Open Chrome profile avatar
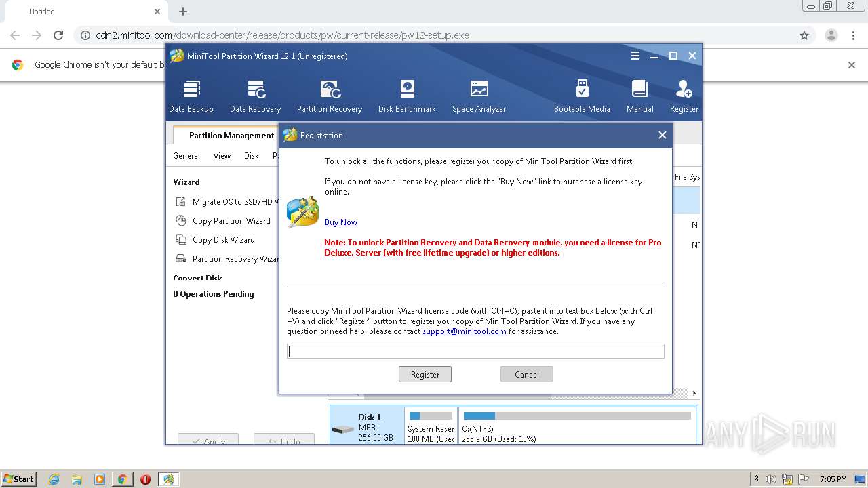Image resolution: width=868 pixels, height=488 pixels. pos(831,35)
